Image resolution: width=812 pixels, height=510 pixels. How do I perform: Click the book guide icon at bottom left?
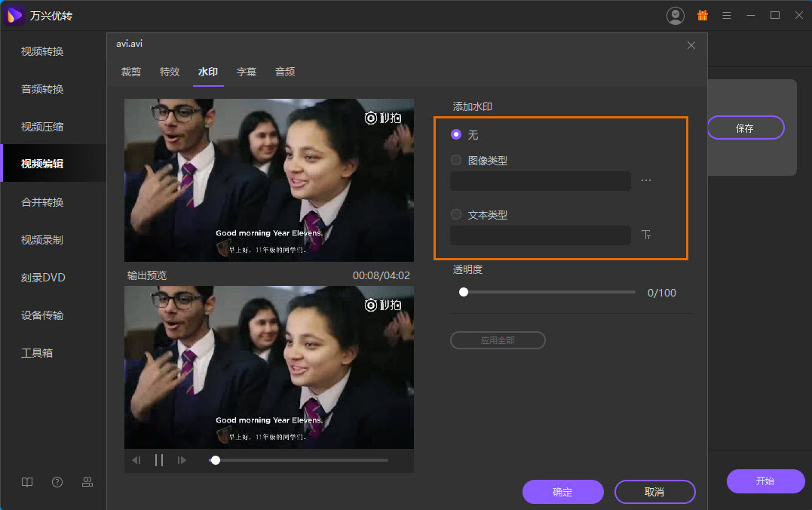(x=27, y=482)
